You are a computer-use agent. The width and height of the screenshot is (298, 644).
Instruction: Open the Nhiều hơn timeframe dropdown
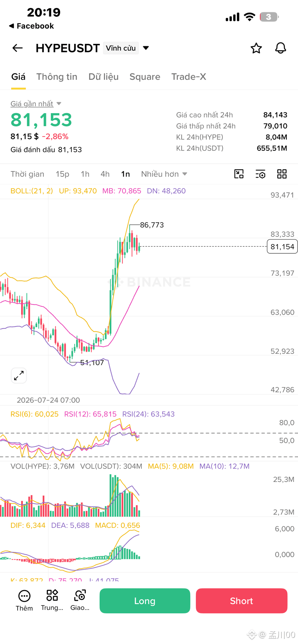[164, 174]
